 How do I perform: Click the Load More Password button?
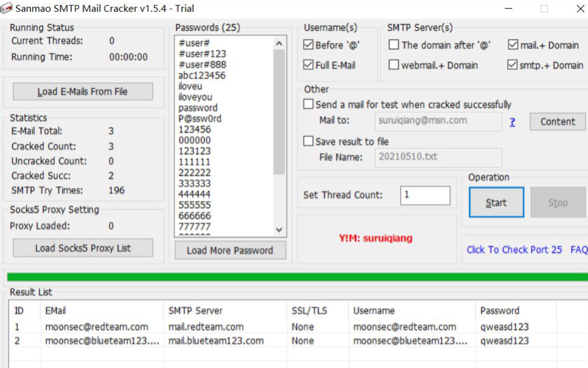pos(230,250)
